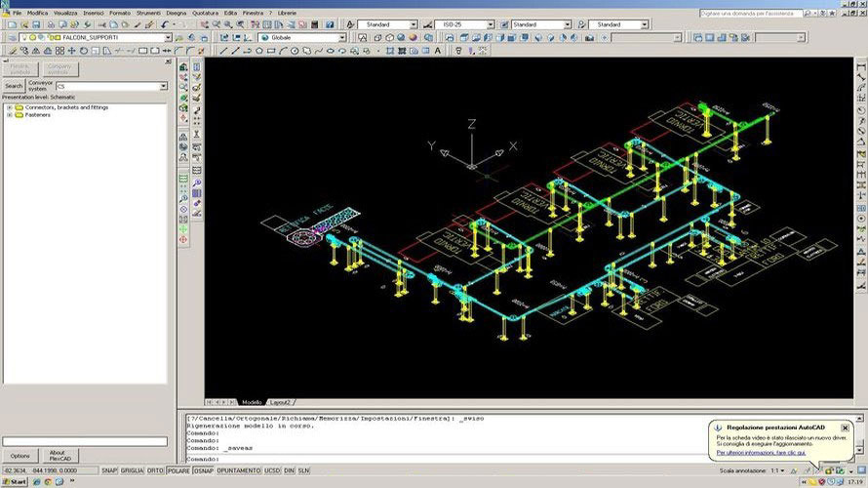The image size is (868, 488).
Task: Select the Polygon draw tool
Action: point(258,51)
